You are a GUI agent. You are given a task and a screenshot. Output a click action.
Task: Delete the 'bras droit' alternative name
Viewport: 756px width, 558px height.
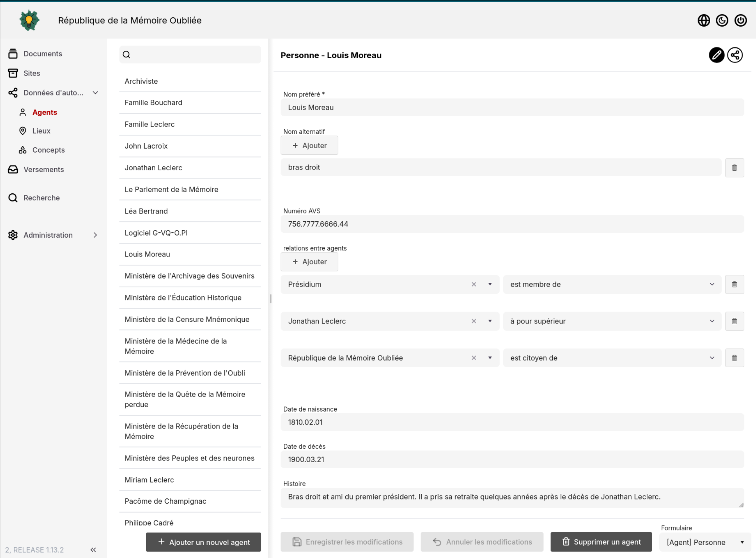(x=734, y=167)
